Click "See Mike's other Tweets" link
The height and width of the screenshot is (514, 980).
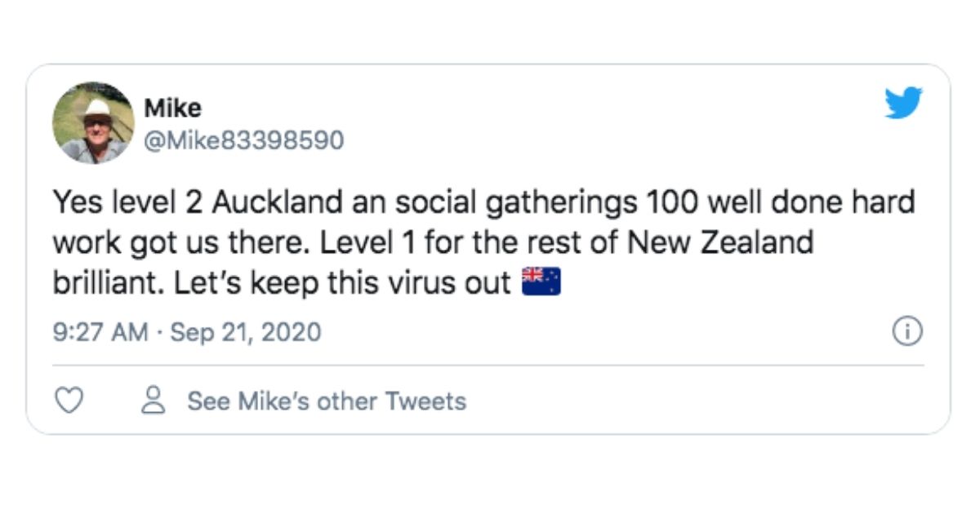coord(327,401)
